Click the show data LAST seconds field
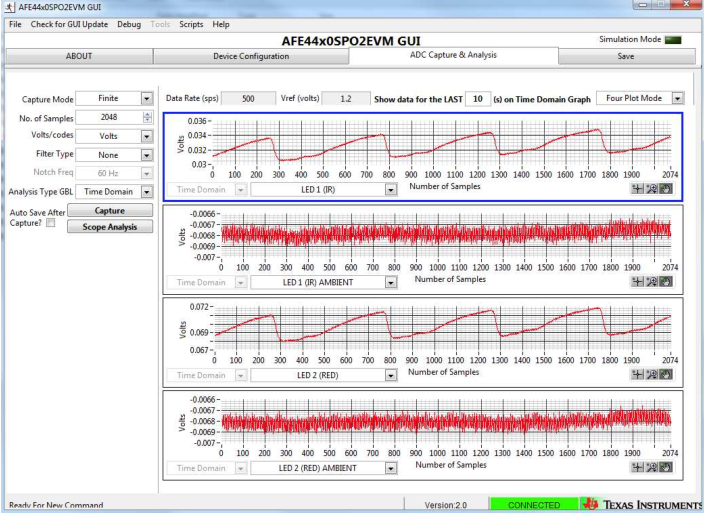The height and width of the screenshot is (513, 704). [x=478, y=99]
